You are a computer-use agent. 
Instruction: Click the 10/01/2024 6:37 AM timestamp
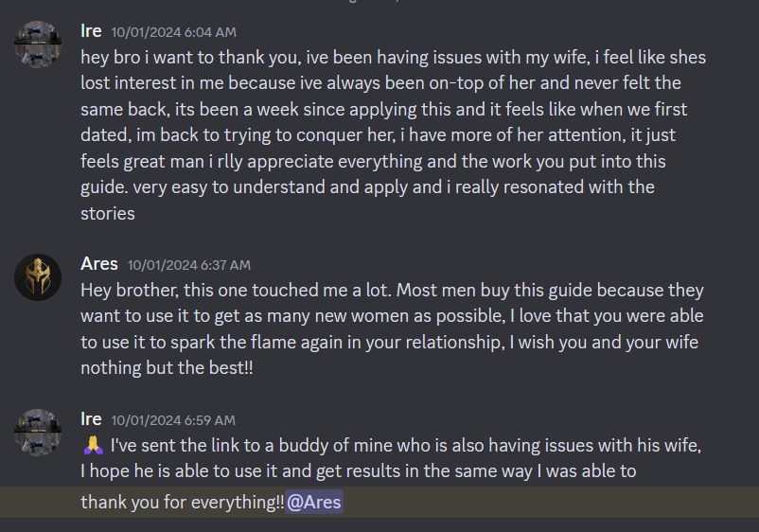pyautogui.click(x=189, y=265)
